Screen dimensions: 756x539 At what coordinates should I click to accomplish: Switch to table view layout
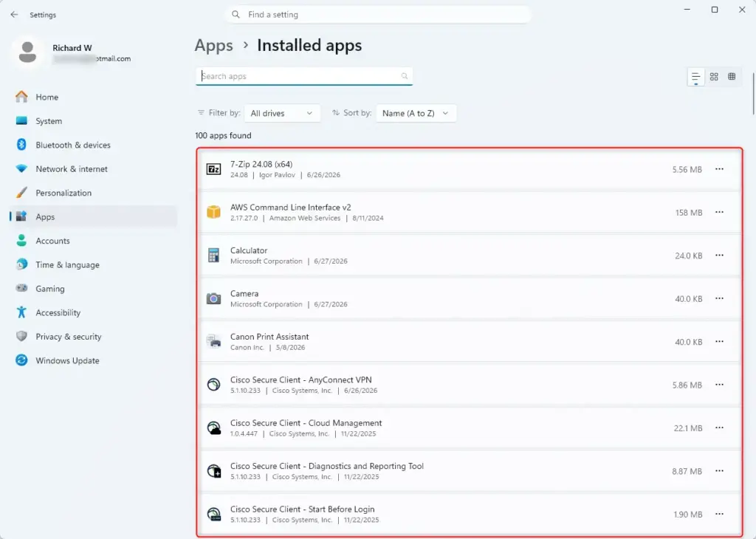(732, 77)
